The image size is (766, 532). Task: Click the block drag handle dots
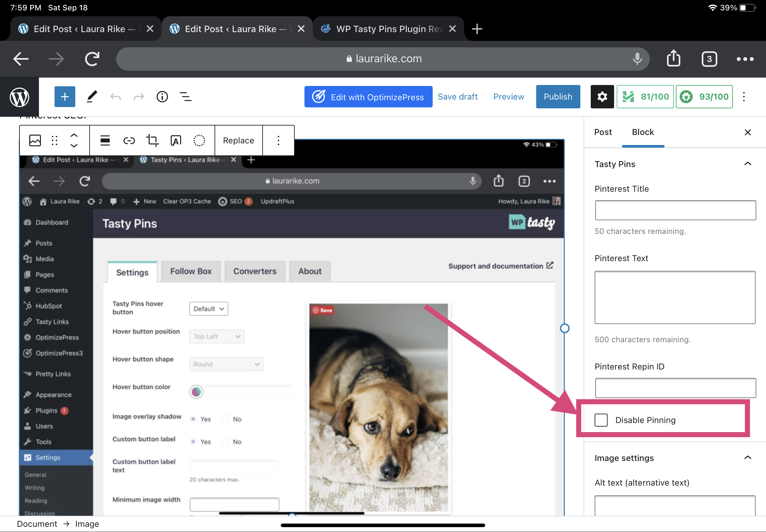click(55, 140)
